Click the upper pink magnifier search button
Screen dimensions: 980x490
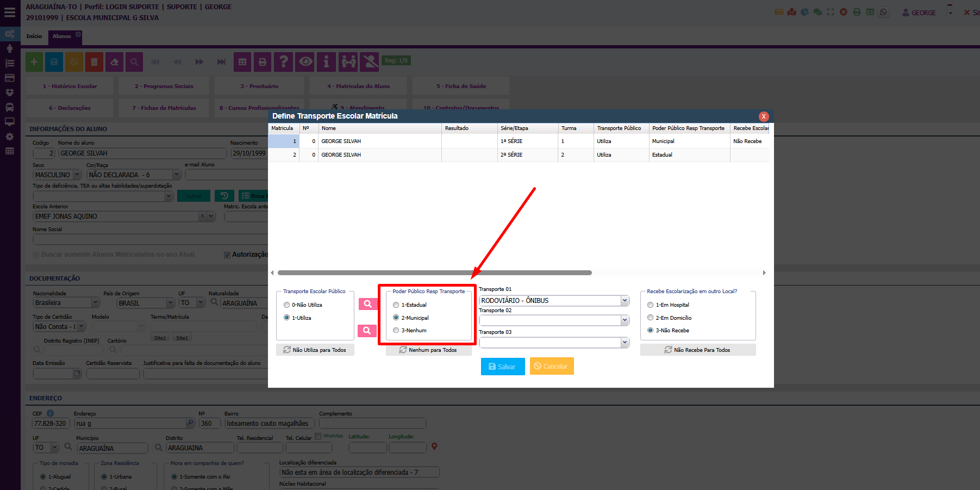coord(367,304)
